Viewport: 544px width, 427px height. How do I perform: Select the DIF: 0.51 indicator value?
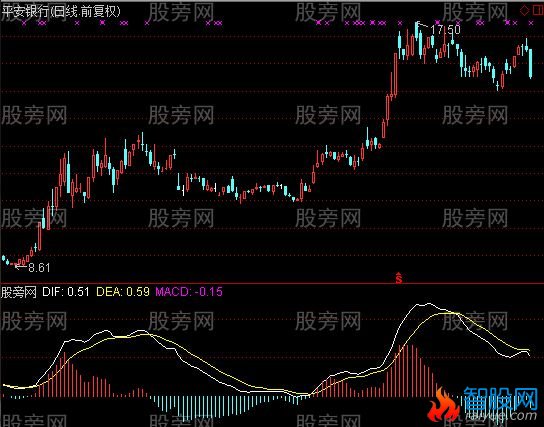pos(66,292)
